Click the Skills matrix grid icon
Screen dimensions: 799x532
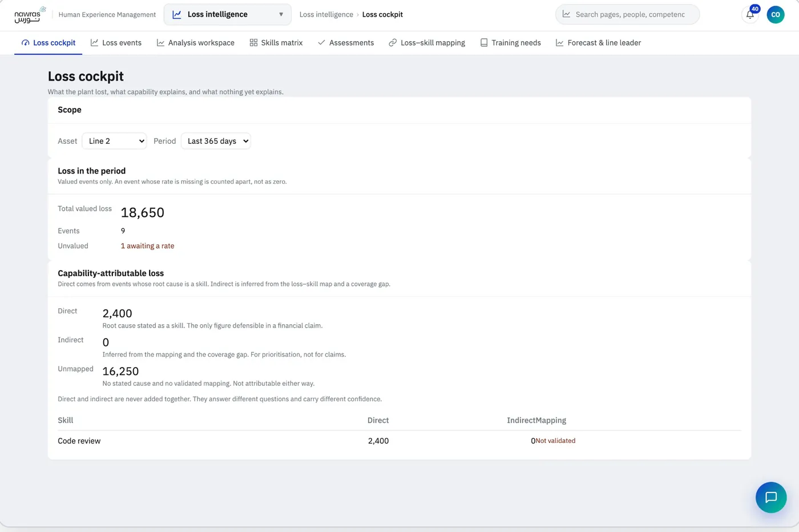pyautogui.click(x=253, y=43)
